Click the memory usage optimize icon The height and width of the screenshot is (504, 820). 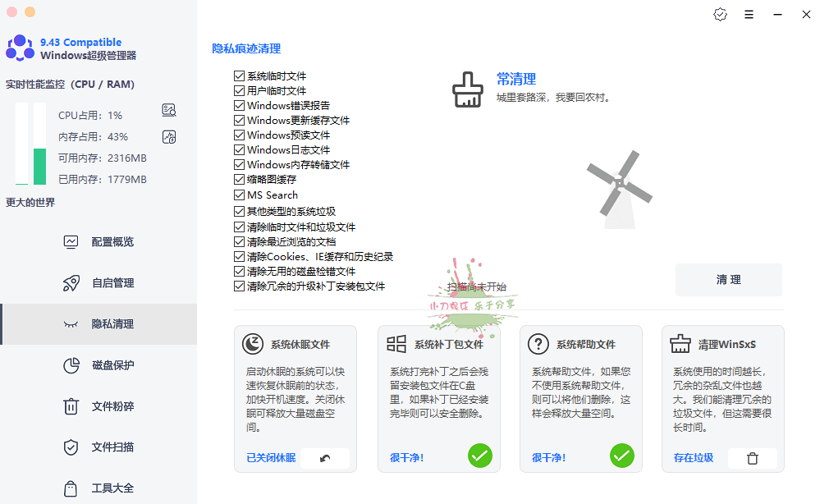[x=169, y=137]
